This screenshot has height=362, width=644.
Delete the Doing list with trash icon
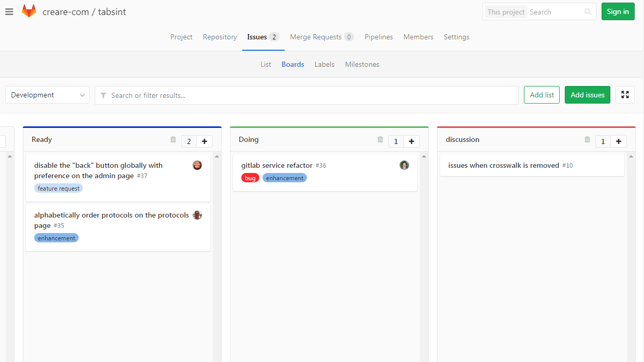point(380,140)
